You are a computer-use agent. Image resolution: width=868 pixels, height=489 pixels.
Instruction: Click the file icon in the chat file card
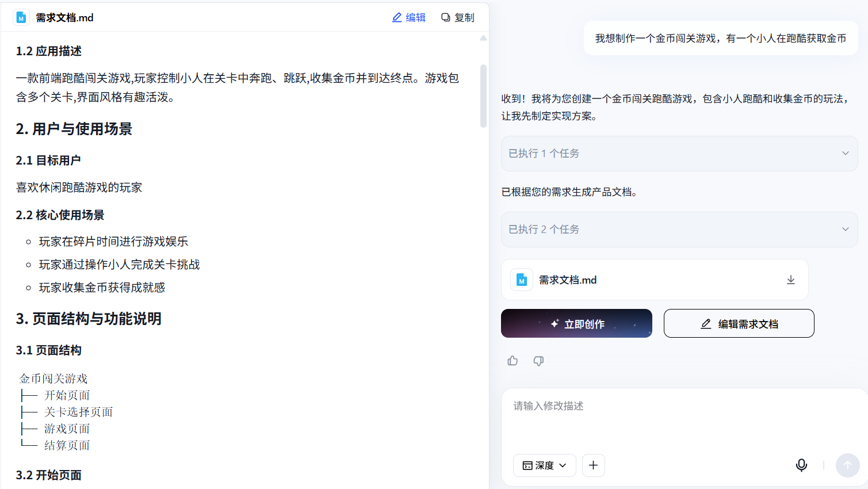[522, 280]
